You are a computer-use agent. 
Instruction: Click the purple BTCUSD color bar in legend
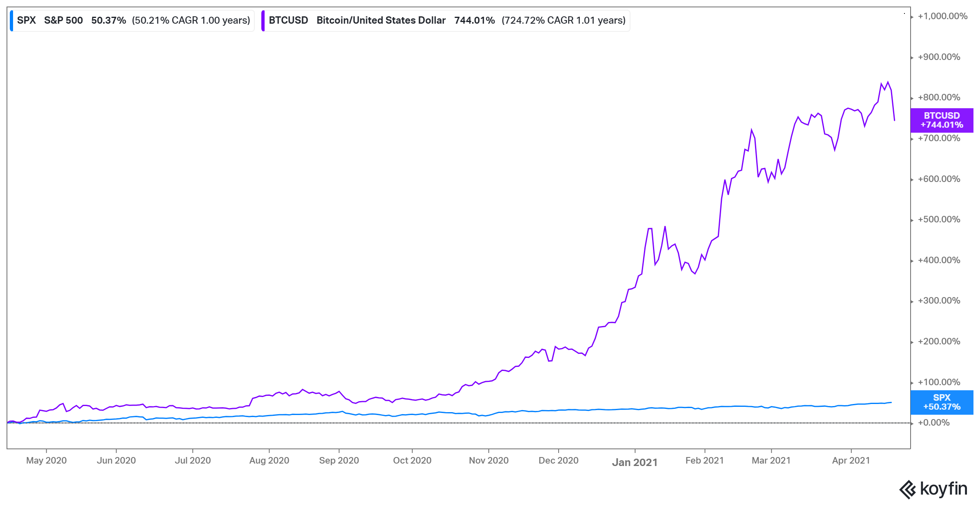click(x=263, y=21)
